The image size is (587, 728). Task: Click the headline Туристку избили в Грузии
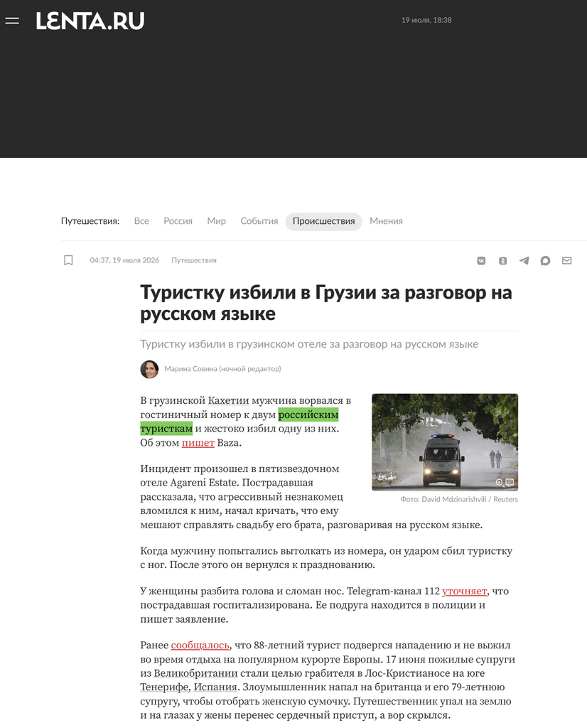(325, 303)
